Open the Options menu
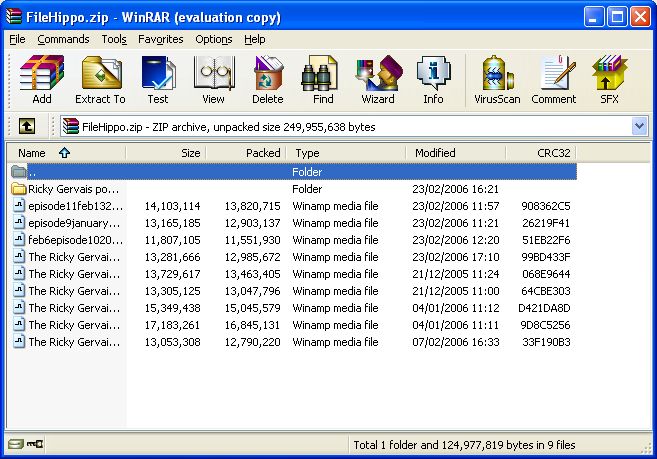The height and width of the screenshot is (459, 657). point(214,39)
